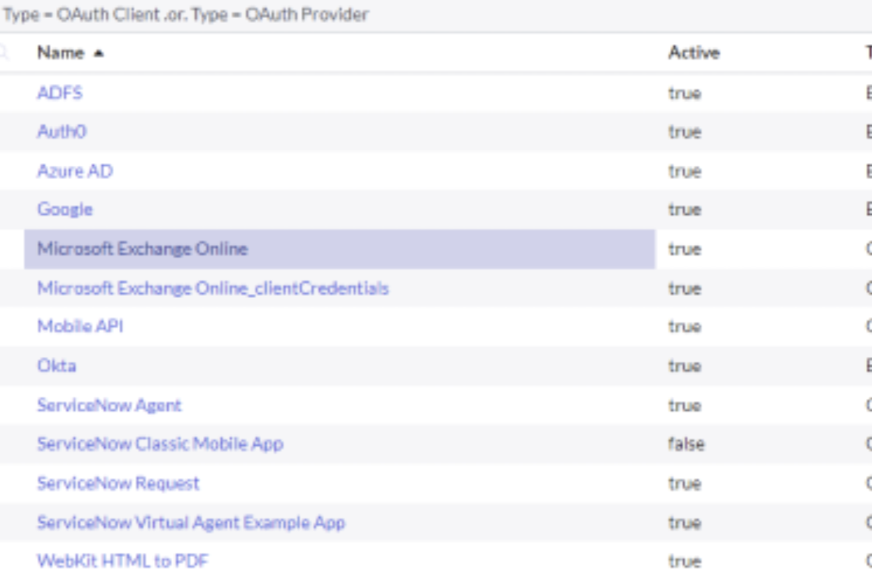
Task: Click the partially visible Type column header
Action: [867, 53]
